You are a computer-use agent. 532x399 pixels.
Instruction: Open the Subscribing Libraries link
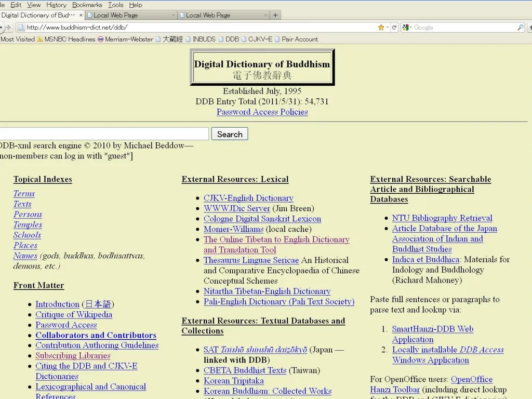[73, 355]
